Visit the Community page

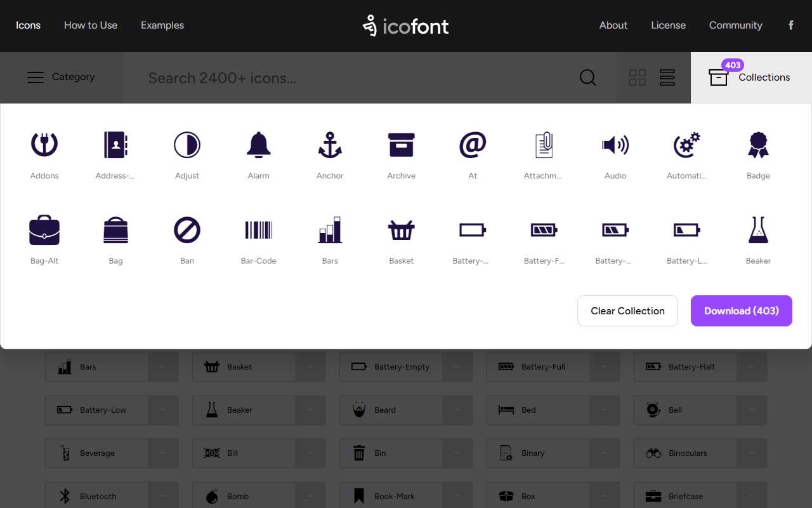pos(736,25)
